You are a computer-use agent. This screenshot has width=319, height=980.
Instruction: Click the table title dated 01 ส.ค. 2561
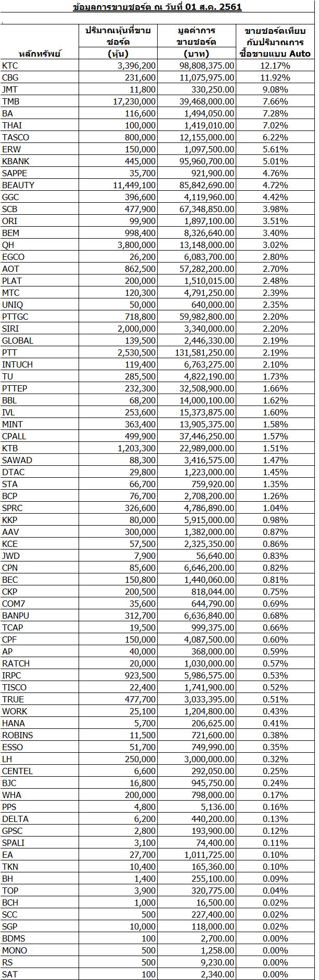[x=157, y=7]
